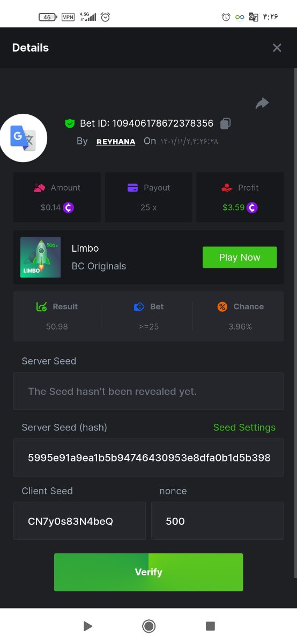
Task: Tap the Result chart icon
Action: pos(42,306)
